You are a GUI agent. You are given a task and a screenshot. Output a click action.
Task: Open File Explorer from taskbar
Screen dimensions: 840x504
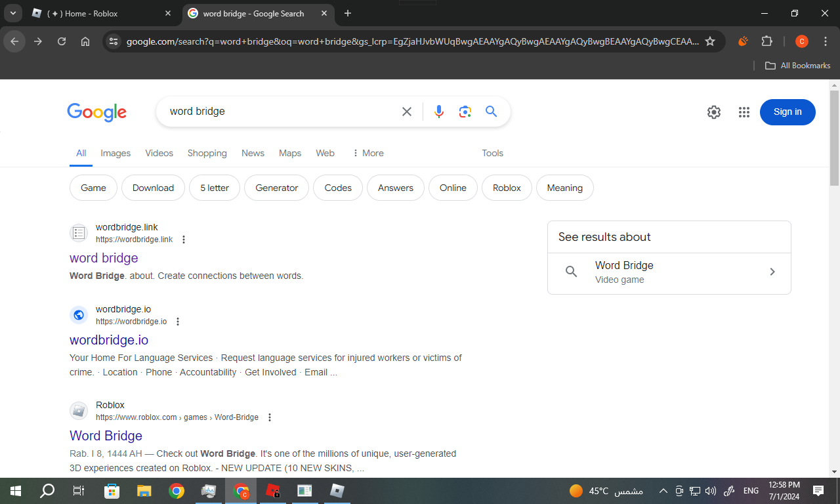coord(144,491)
